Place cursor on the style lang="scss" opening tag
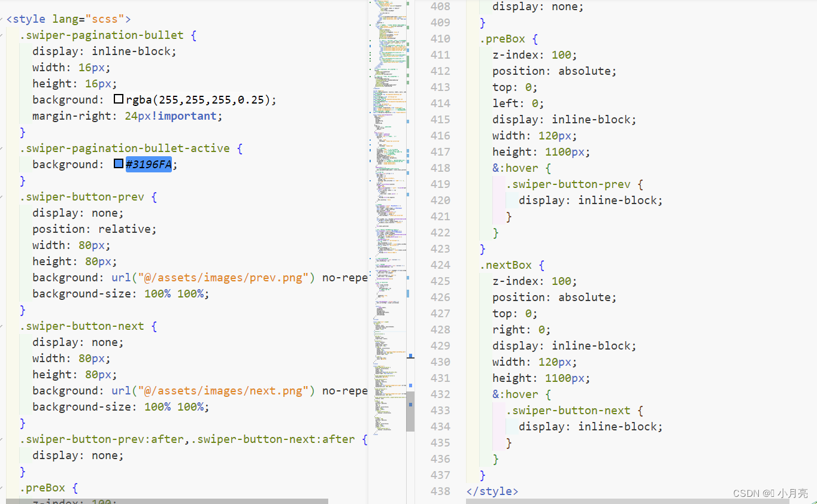This screenshot has width=817, height=504. pyautogui.click(x=69, y=19)
